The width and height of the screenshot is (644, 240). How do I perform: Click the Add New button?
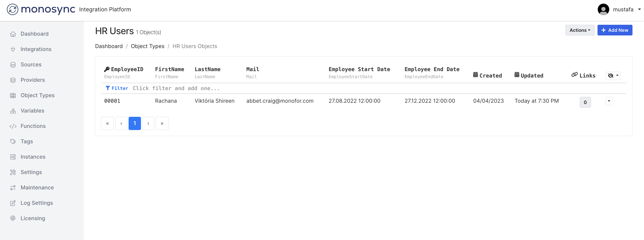point(615,30)
